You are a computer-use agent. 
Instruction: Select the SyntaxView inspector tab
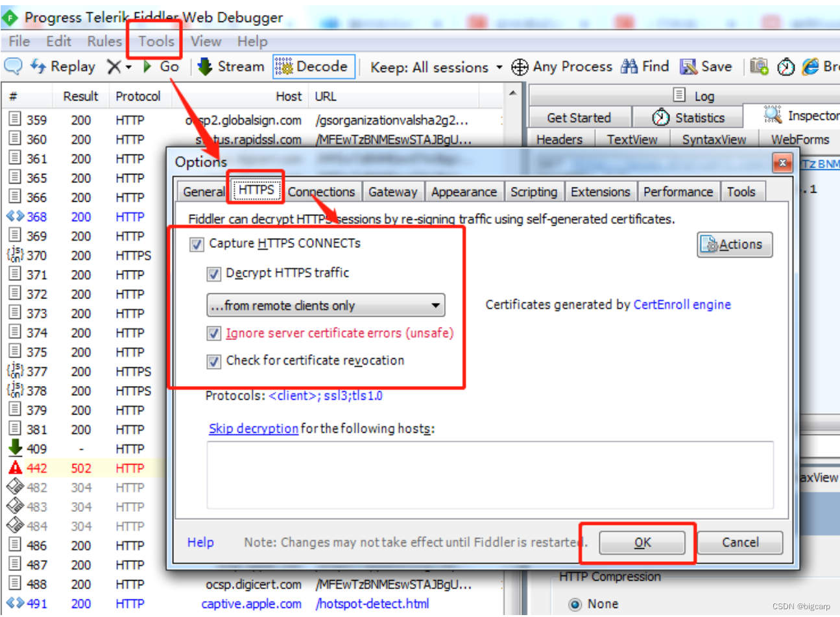click(714, 139)
